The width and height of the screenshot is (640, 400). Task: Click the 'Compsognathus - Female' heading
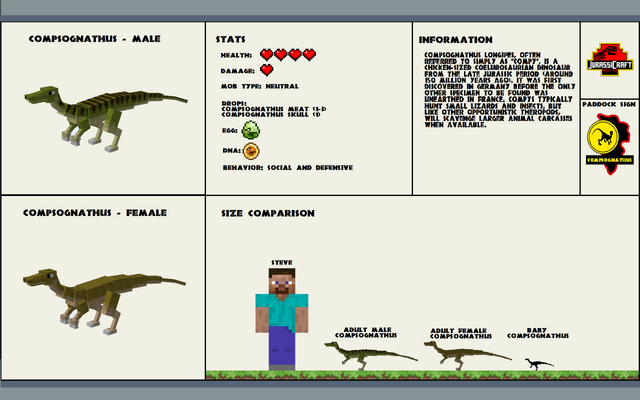[95, 213]
